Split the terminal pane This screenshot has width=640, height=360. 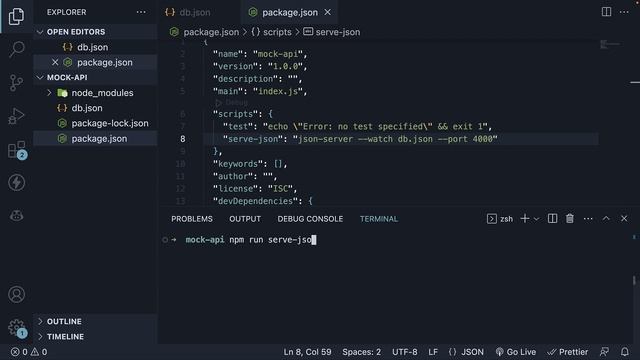coord(552,219)
